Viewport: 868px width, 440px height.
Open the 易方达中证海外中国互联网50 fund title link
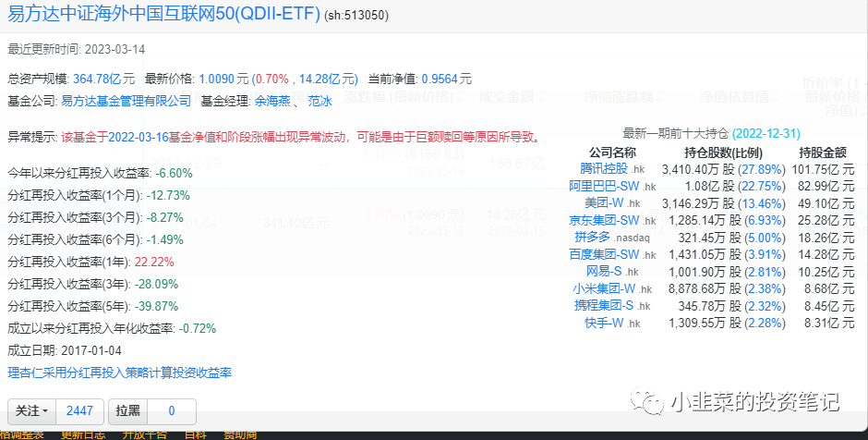click(163, 15)
